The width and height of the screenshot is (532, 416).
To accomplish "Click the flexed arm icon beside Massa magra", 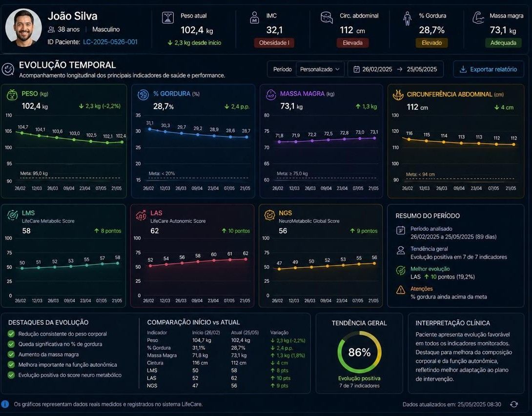I will [x=478, y=18].
